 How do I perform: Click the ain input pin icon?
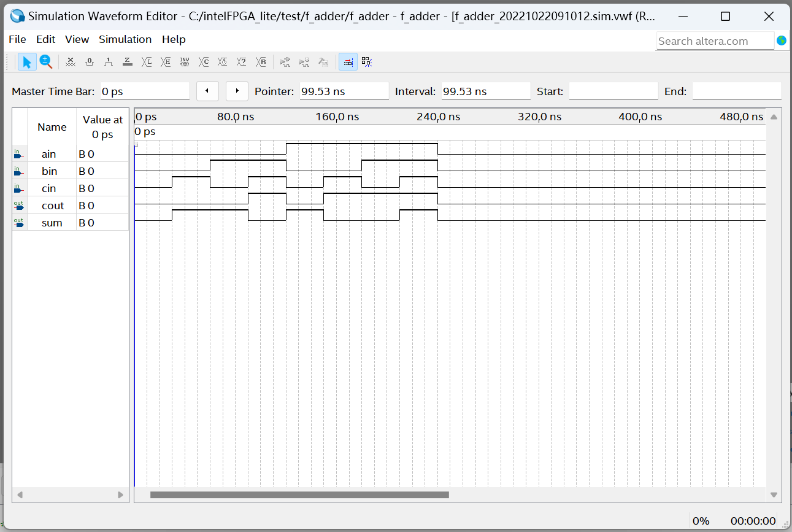tap(18, 154)
